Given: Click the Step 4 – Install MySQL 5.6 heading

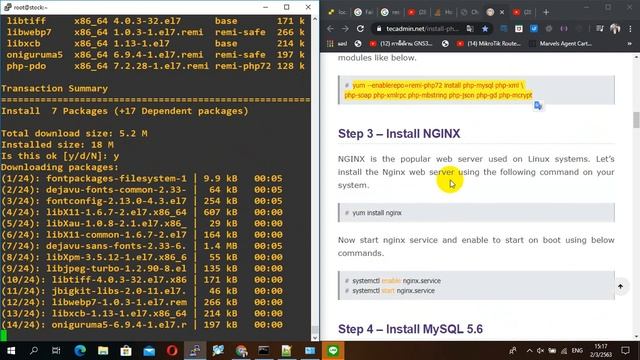Looking at the screenshot, I should 410,329.
